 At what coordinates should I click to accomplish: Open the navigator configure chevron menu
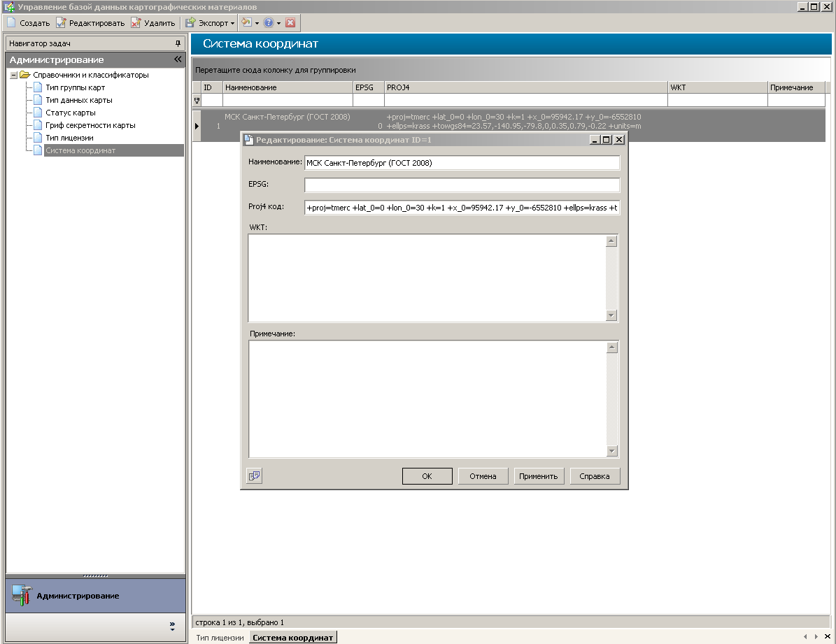(x=172, y=626)
